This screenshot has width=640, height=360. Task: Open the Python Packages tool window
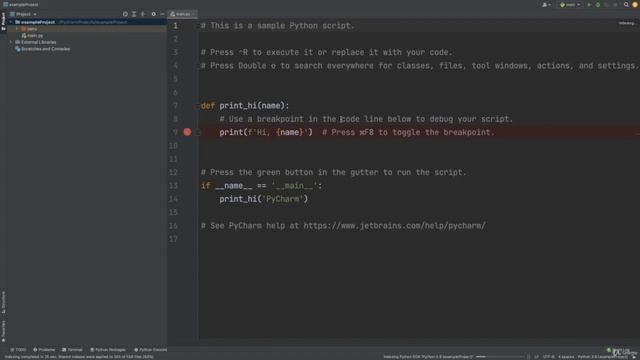[x=108, y=350]
